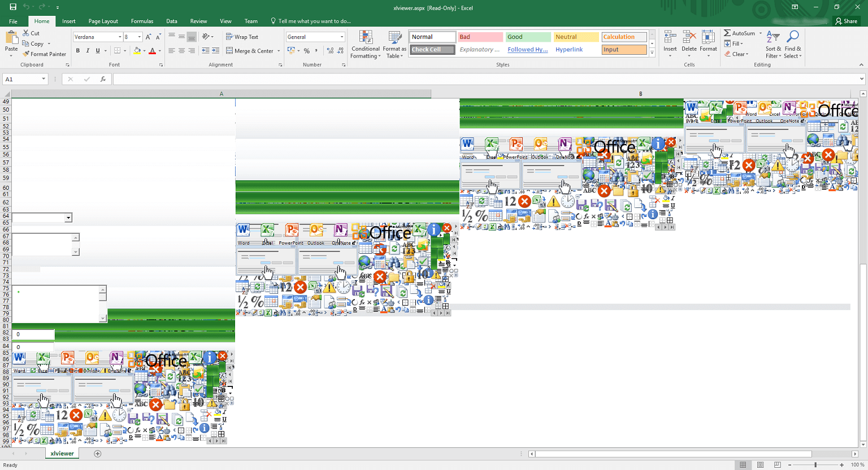
Task: Open the Format cells menu
Action: point(708,43)
